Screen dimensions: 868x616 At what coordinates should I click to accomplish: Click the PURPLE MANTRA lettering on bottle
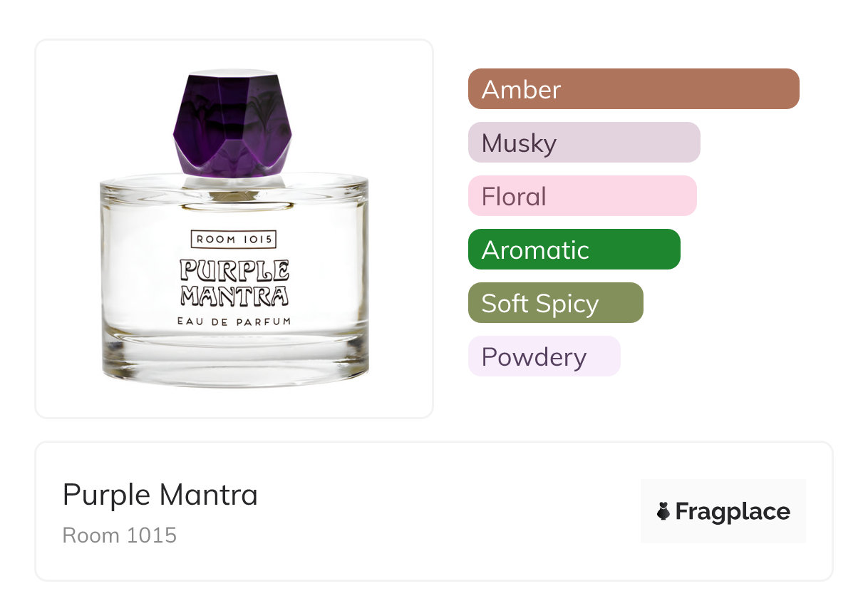[x=234, y=283]
